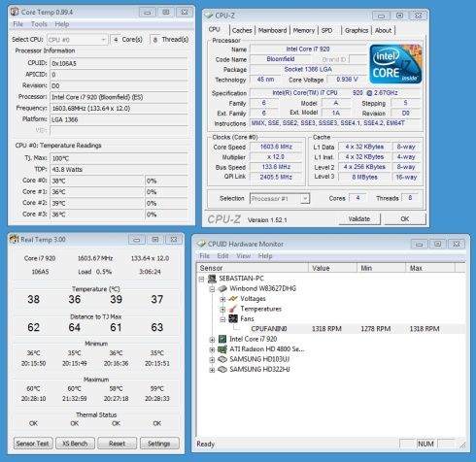Switch to the Caches tab in CPU-Z

242,30
